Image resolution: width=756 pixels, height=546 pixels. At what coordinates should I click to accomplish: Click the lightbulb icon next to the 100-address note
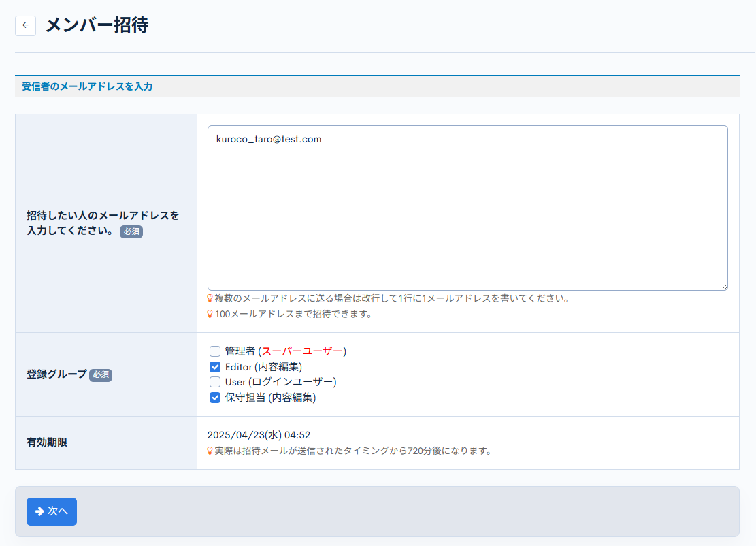210,314
